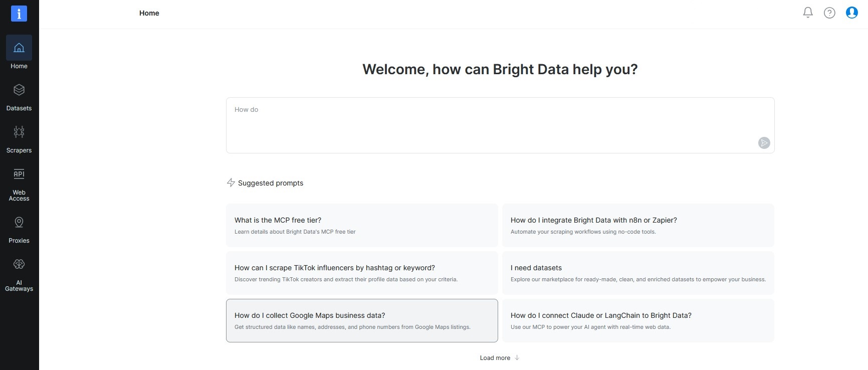Select the n8n or Zapier integration prompt

tap(638, 225)
